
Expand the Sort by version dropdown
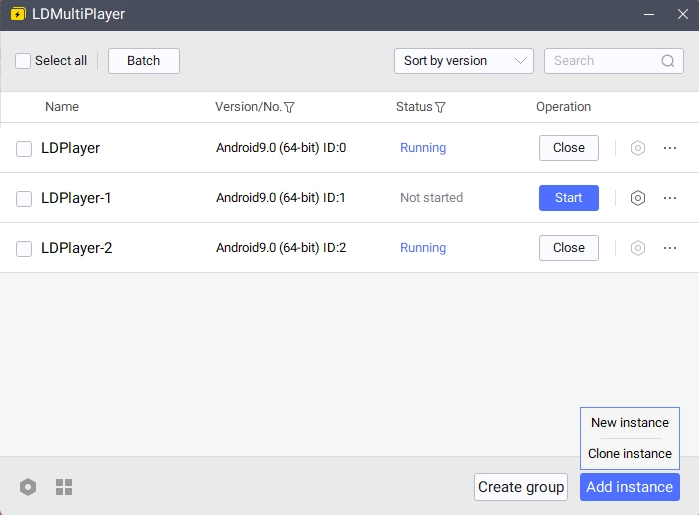[x=464, y=61]
